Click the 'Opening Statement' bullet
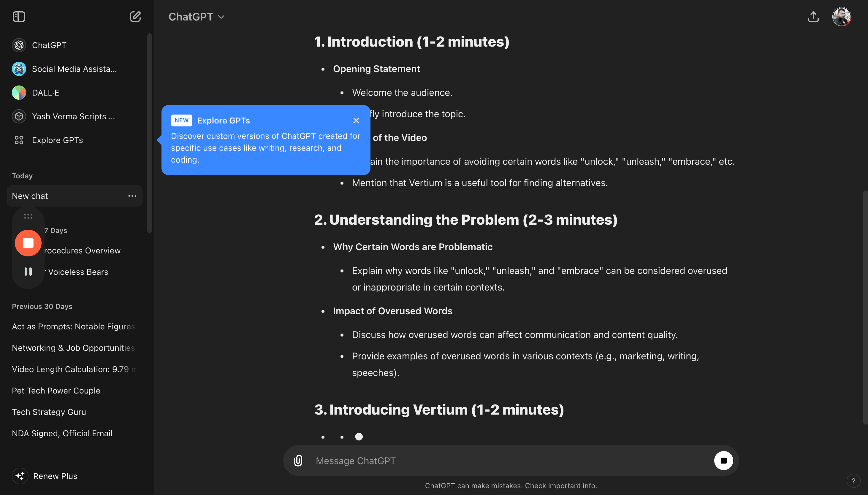Screen dimensions: 868x495 376,69
